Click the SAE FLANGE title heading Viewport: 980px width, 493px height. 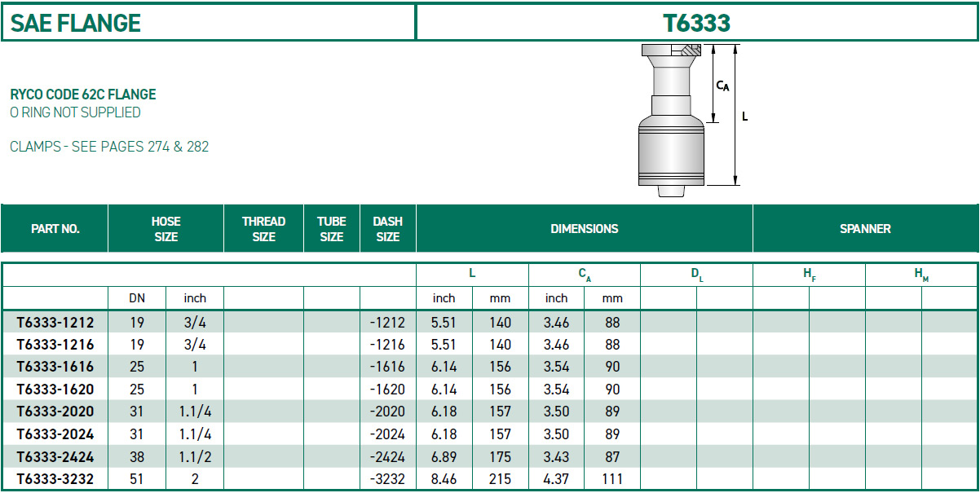[x=76, y=23]
